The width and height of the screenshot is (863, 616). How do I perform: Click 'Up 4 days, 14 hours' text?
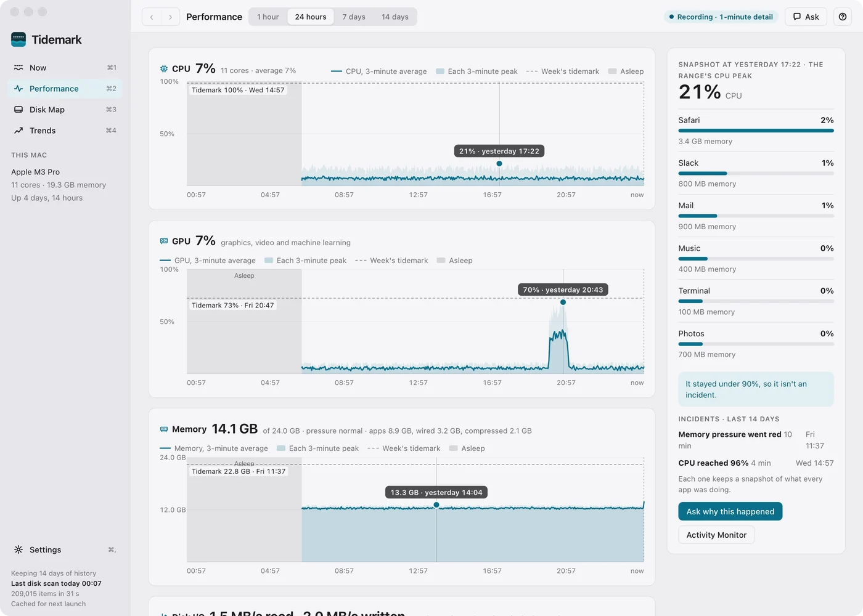(x=47, y=198)
